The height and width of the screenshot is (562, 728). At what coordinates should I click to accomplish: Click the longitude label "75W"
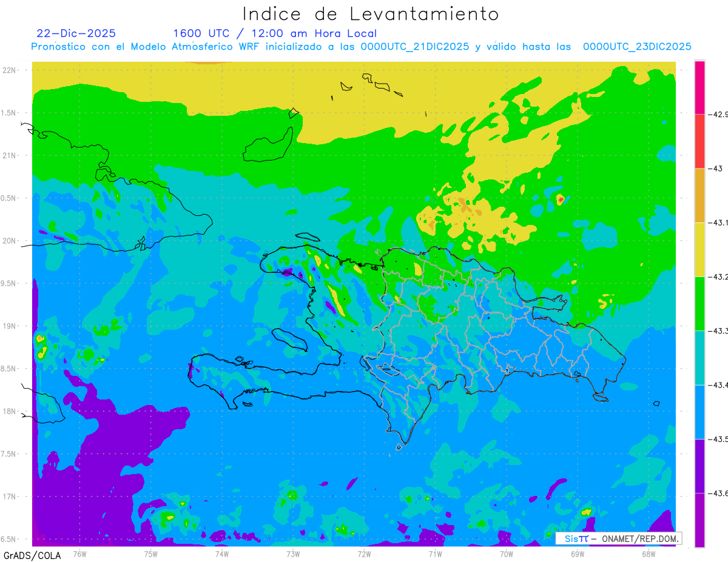(x=151, y=554)
